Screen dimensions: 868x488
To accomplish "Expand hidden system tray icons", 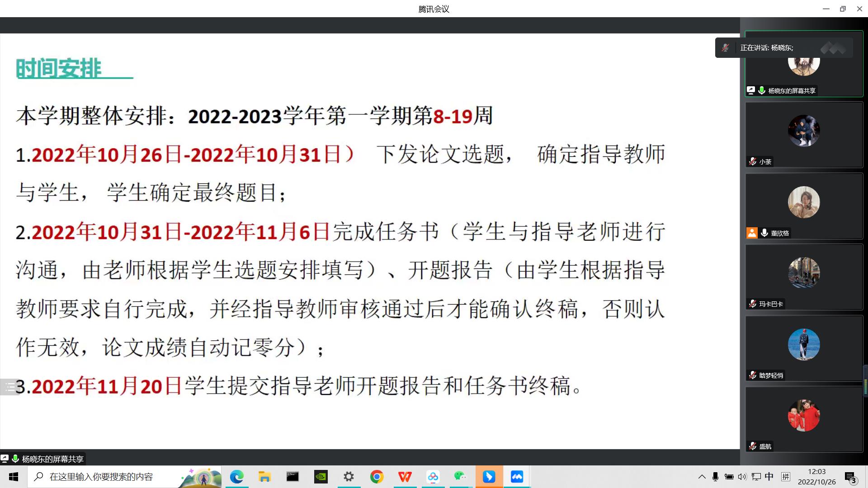I will 702,477.
